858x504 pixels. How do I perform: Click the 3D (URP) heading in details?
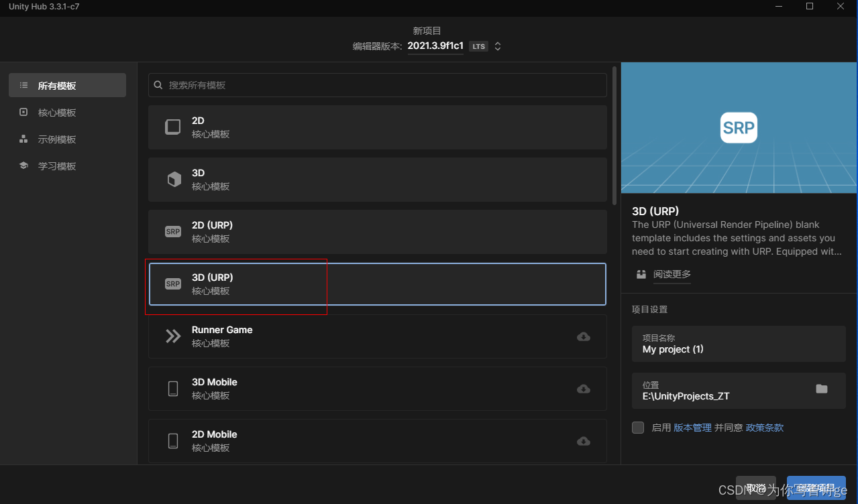(x=655, y=211)
